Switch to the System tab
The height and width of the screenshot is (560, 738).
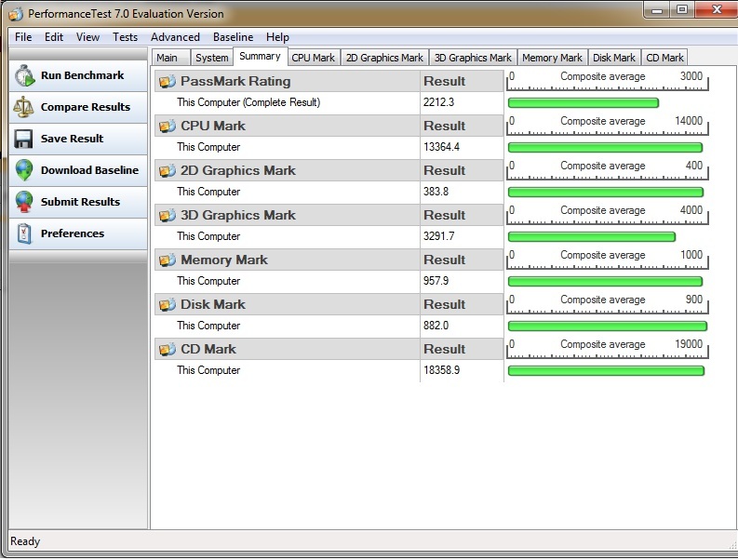coord(211,58)
